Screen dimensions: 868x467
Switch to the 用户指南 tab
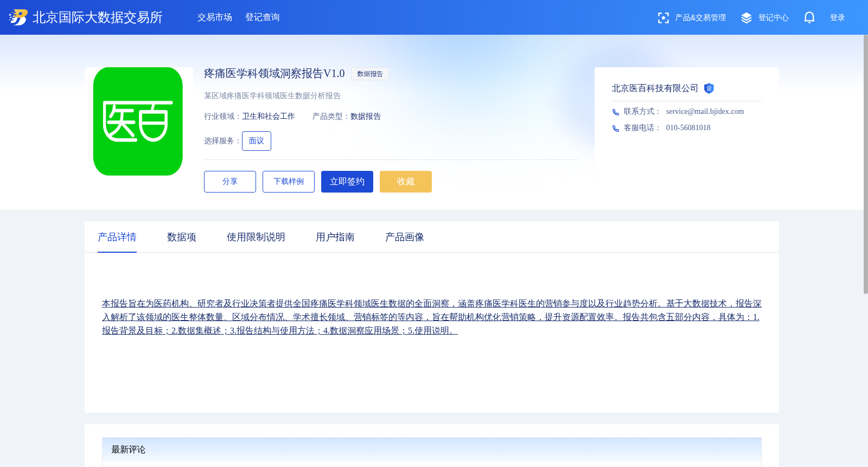[335, 237]
